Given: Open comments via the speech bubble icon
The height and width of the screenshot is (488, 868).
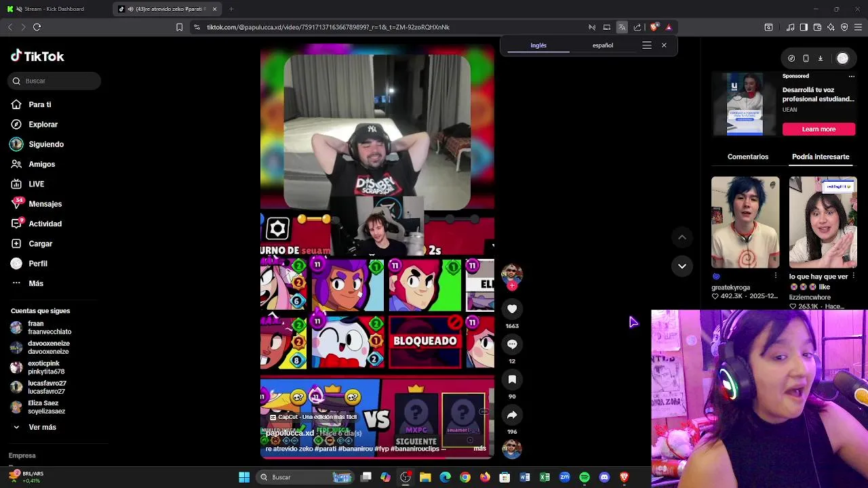Looking at the screenshot, I should click(512, 344).
